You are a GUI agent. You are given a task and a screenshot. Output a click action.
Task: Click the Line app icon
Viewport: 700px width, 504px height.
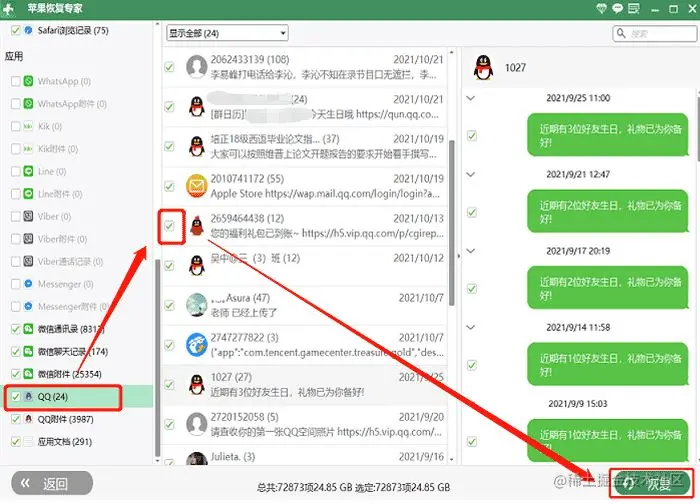point(28,171)
